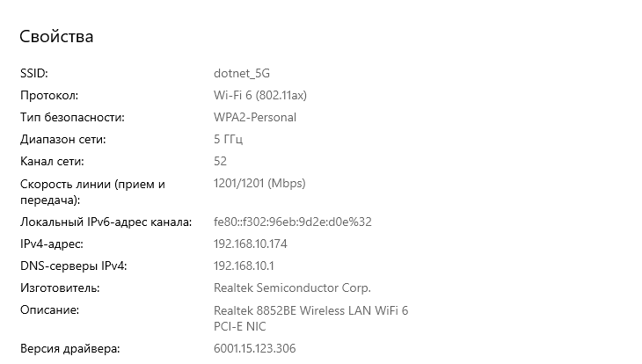The image size is (642, 364).
Task: Click the local IPv6 address fe80::f302 value
Action: click(293, 222)
